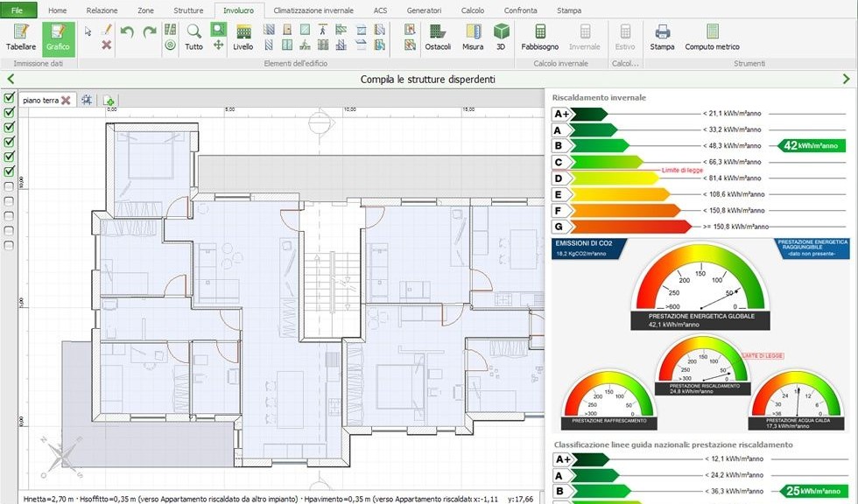This screenshot has width=858, height=504.
Task: Select the zoom window tool
Action: (218, 30)
